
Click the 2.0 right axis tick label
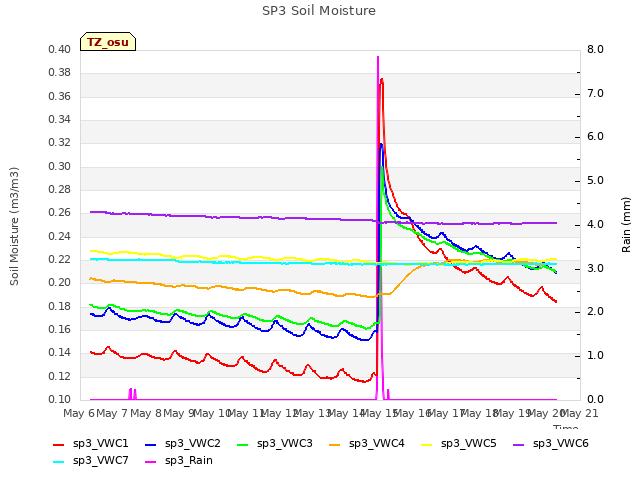coord(595,312)
